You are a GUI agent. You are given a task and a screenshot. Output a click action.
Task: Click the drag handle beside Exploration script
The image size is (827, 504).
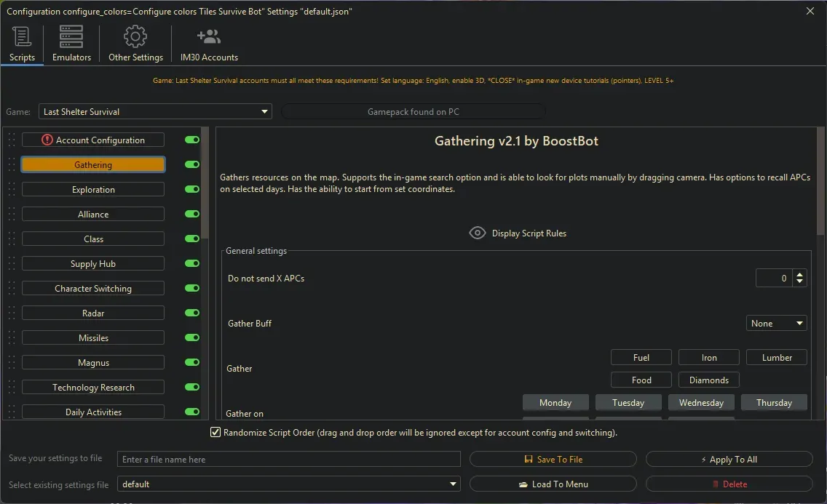point(12,190)
